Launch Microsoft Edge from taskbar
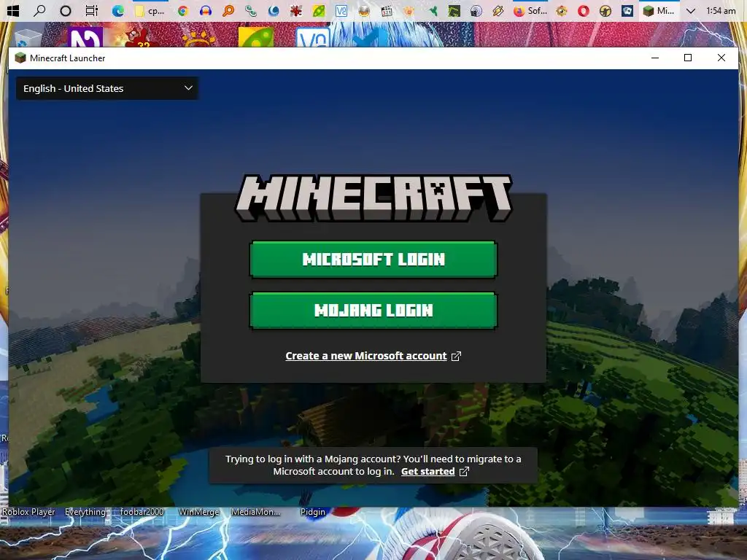Image resolution: width=747 pixels, height=560 pixels. pos(117,10)
